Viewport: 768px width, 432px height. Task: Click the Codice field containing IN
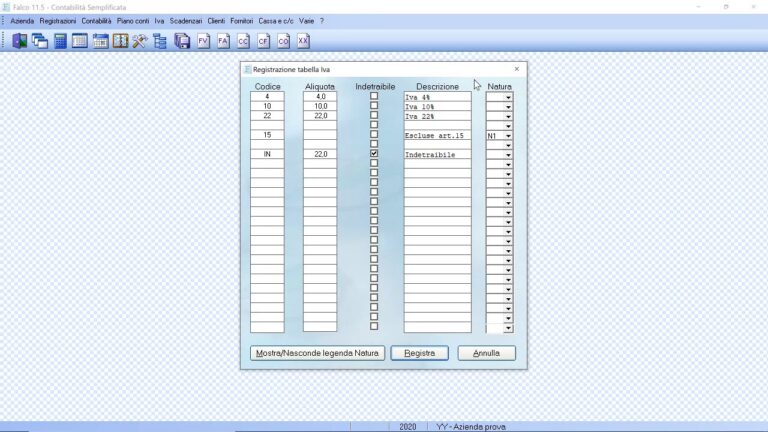[267, 154]
